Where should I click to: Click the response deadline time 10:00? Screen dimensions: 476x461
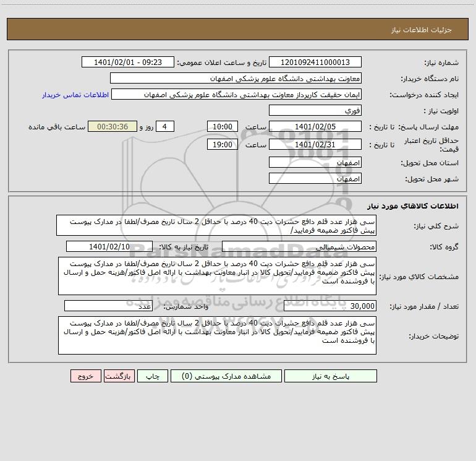[222, 126]
